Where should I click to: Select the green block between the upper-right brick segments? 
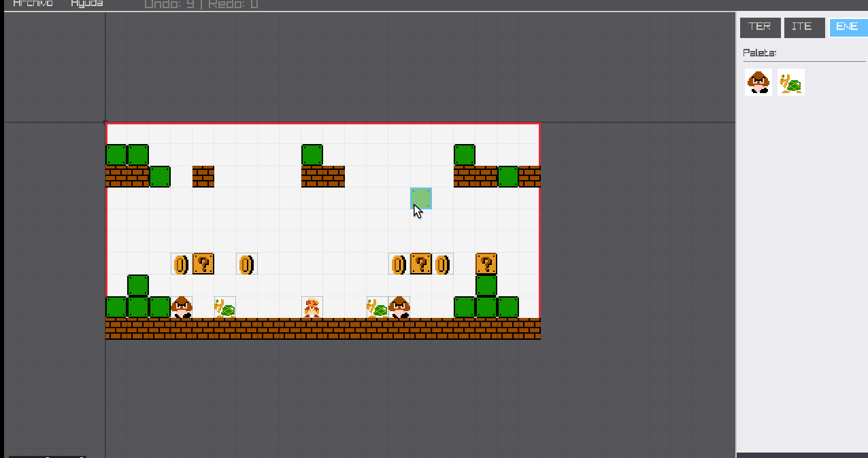click(x=508, y=177)
